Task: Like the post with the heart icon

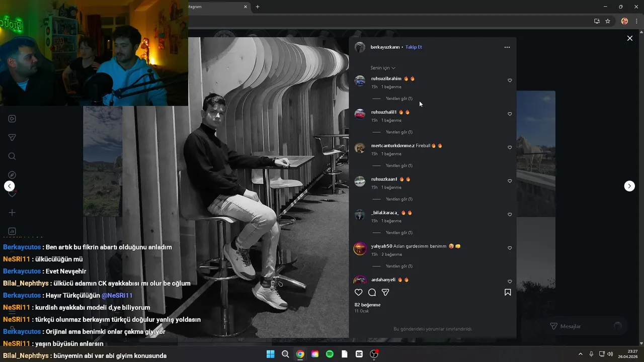Action: [358, 292]
